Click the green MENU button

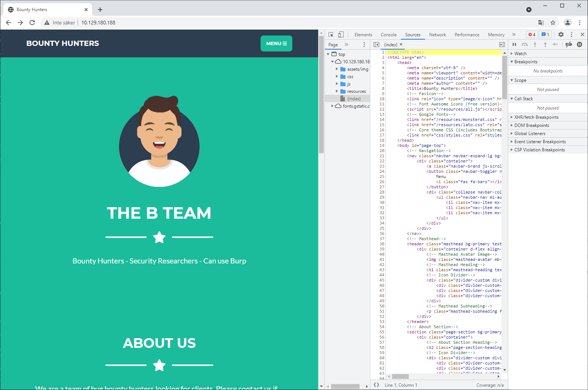(x=276, y=43)
